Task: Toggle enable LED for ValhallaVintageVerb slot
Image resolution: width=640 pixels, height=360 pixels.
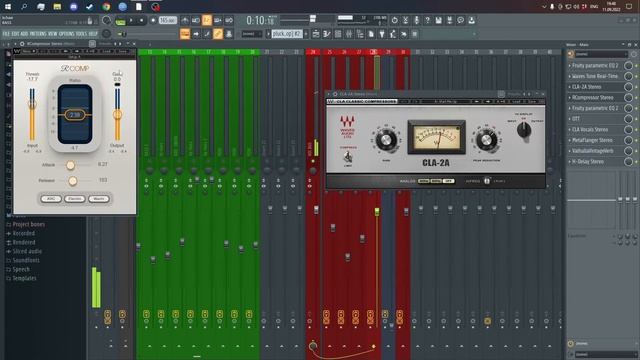Action: [636, 151]
